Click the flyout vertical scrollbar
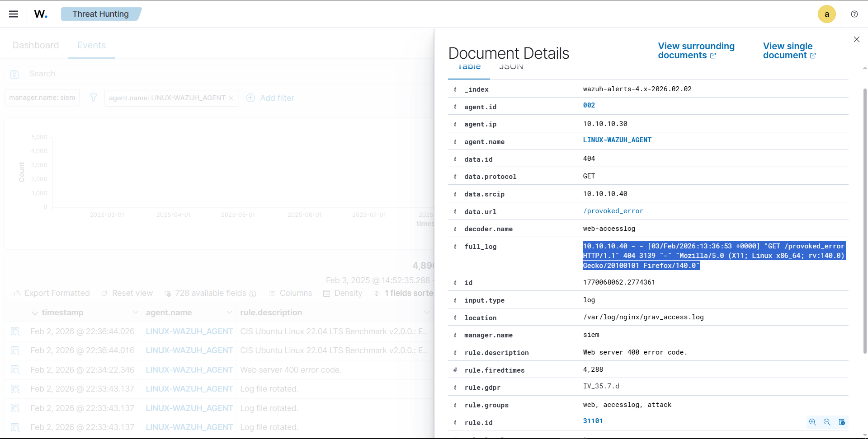Image resolution: width=868 pixels, height=439 pixels. tap(865, 221)
